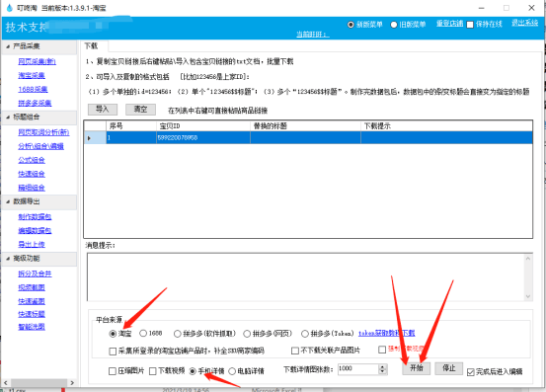The height and width of the screenshot is (392, 546).
Task: Click the 停止 button
Action: tap(449, 368)
